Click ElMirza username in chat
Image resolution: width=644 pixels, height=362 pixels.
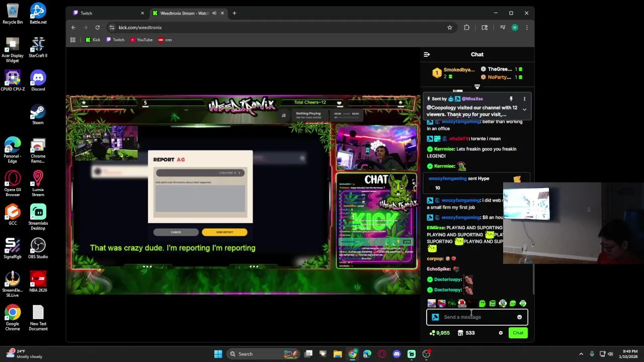pos(435,228)
